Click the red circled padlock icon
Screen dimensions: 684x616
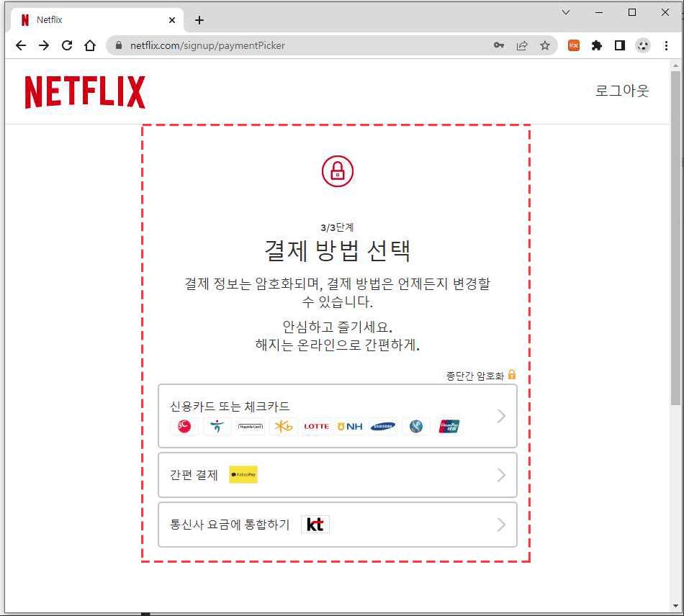point(338,171)
